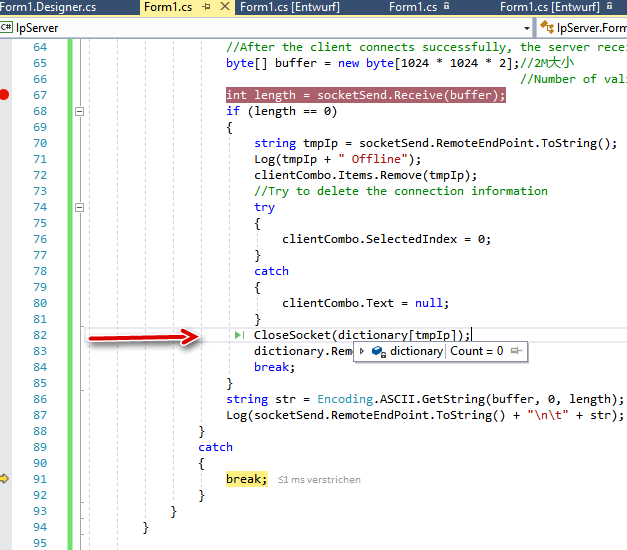Remove the breakpoint on line 67
This screenshot has width=627, height=550.
4,95
